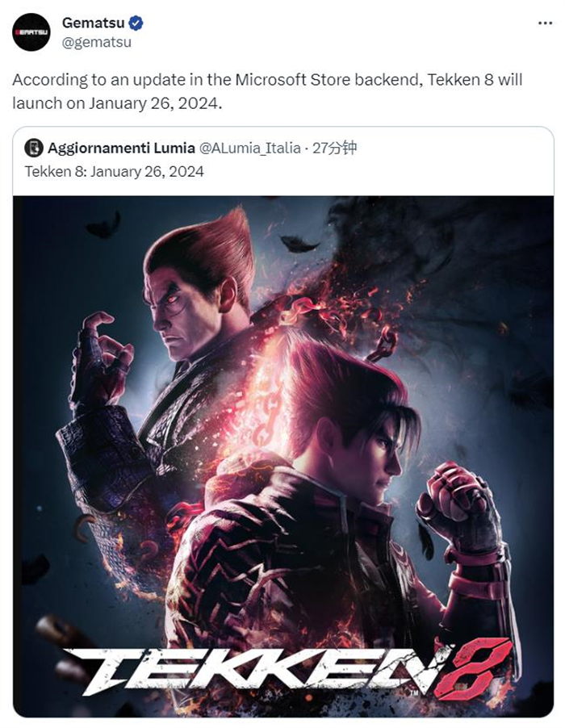Open the Aggiornamenti Lumia author name
Viewport: 565px width, 728px height.
(x=121, y=148)
